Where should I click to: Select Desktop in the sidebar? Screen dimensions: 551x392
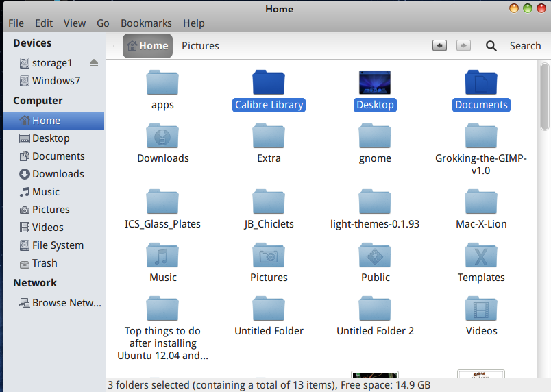(x=45, y=138)
